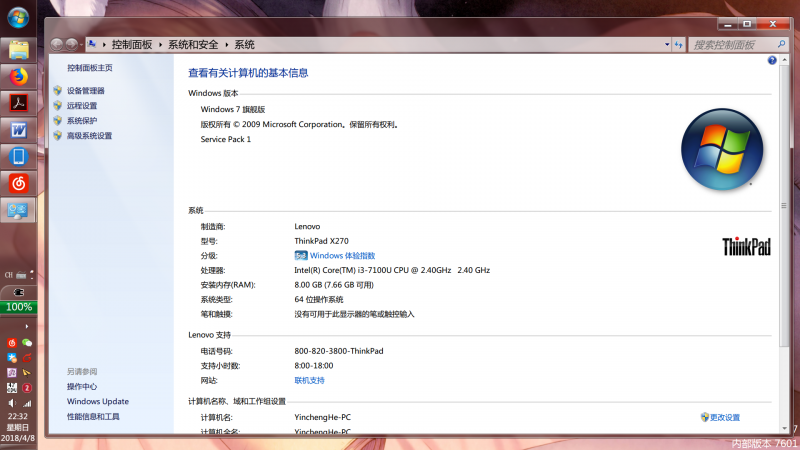Open 性能信息和工具 link

coord(93,417)
